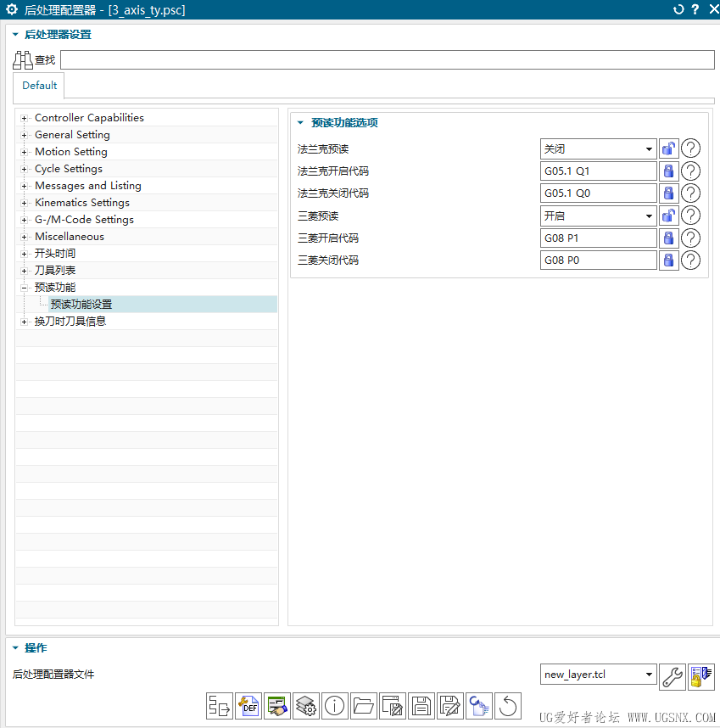The width and height of the screenshot is (720, 728).
Task: Click the 查找 search input field
Action: tap(387, 60)
